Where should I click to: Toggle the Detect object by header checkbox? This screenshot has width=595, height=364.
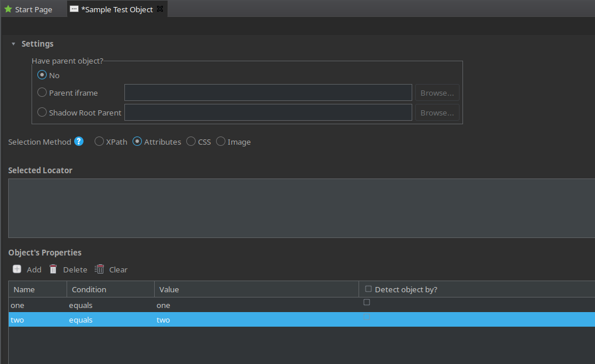tap(368, 289)
